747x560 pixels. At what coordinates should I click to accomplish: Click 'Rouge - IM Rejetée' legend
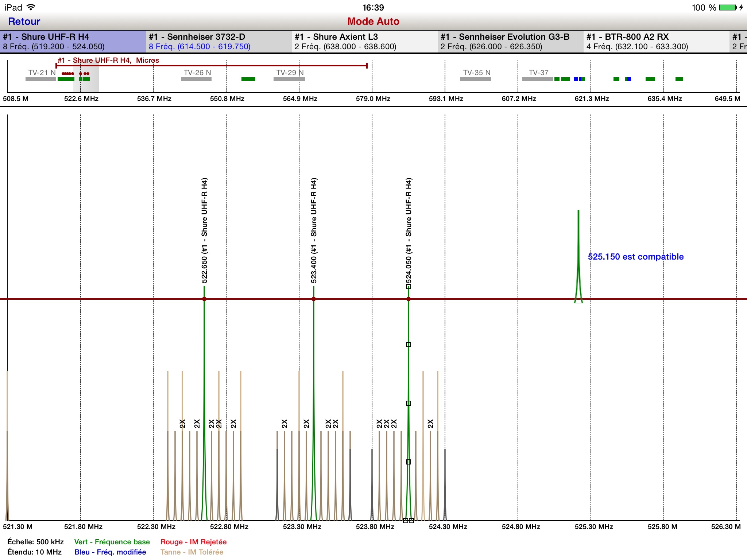(194, 542)
